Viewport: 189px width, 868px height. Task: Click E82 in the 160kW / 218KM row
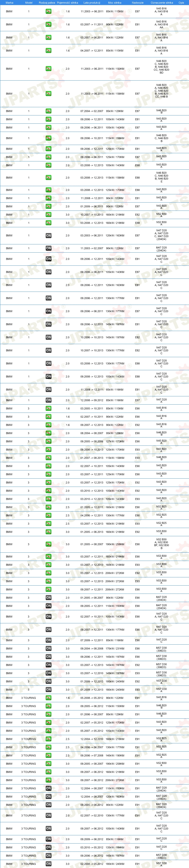pos(137,215)
